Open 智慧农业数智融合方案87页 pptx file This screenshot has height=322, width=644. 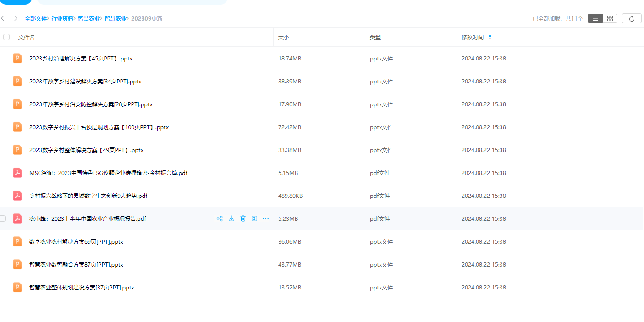pyautogui.click(x=76, y=265)
